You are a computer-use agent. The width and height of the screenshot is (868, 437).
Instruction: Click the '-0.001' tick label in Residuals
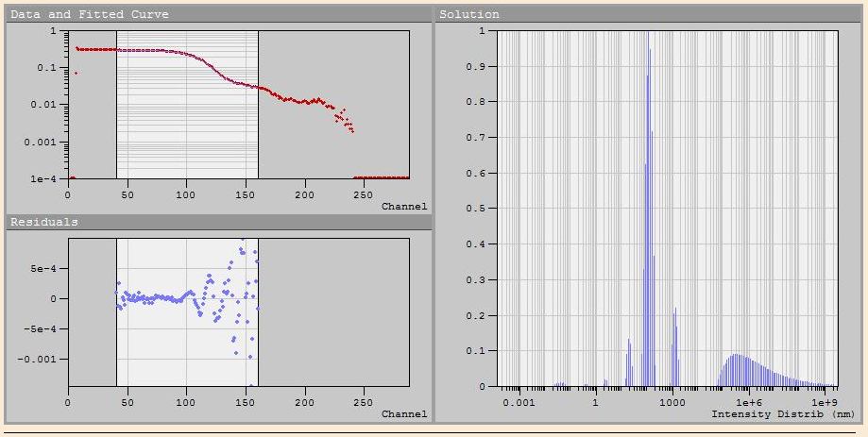[x=37, y=360]
